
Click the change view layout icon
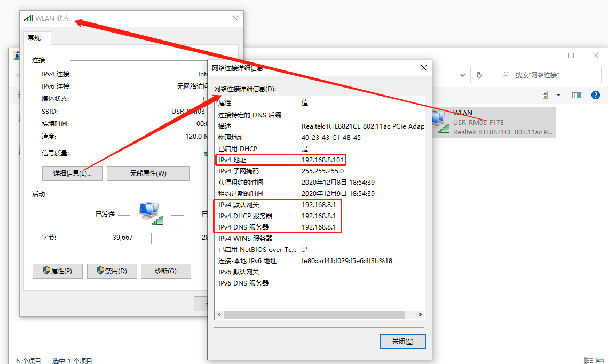(x=547, y=95)
